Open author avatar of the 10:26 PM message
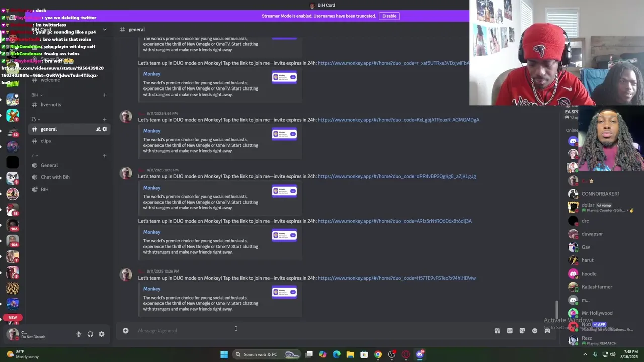Screen dimensions: 644x362 coord(126,275)
